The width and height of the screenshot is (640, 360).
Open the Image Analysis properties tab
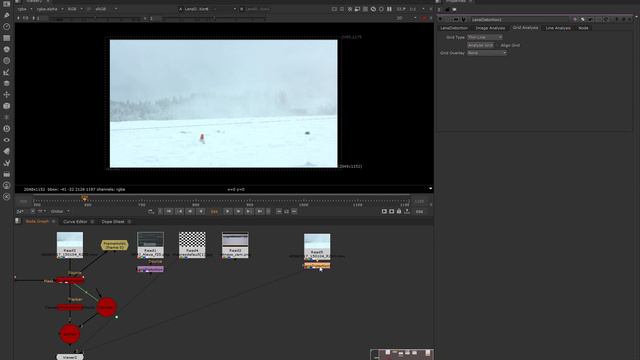[x=490, y=28]
